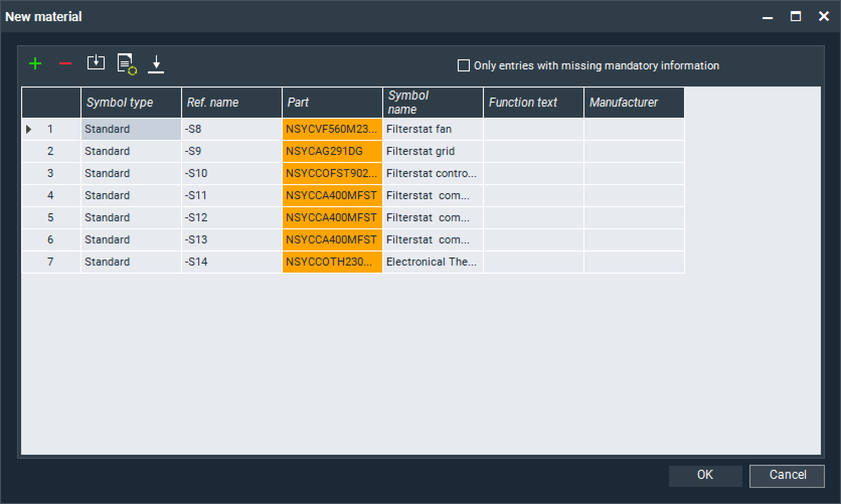Select orange part cell NSYCAG291DG
This screenshot has height=504, width=841.
(x=332, y=151)
